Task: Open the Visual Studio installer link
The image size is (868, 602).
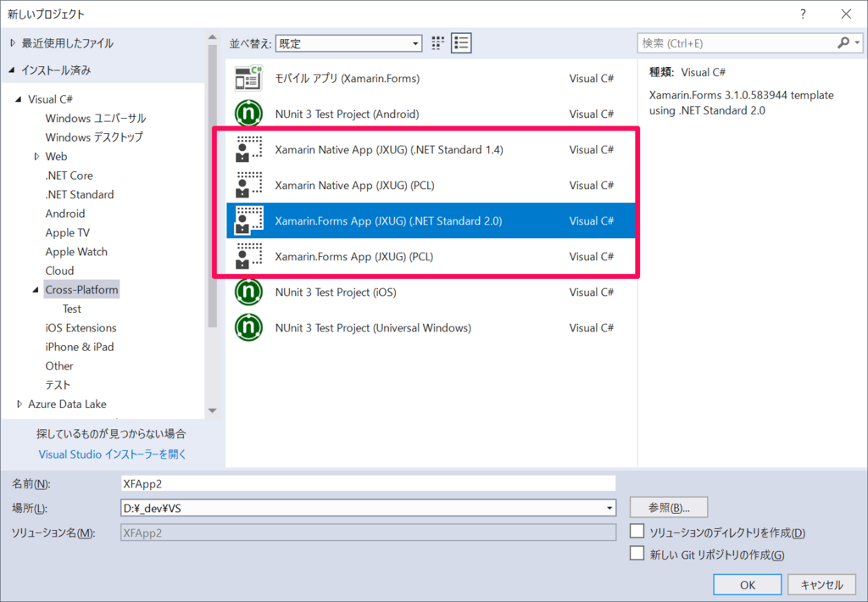Action: point(113,454)
